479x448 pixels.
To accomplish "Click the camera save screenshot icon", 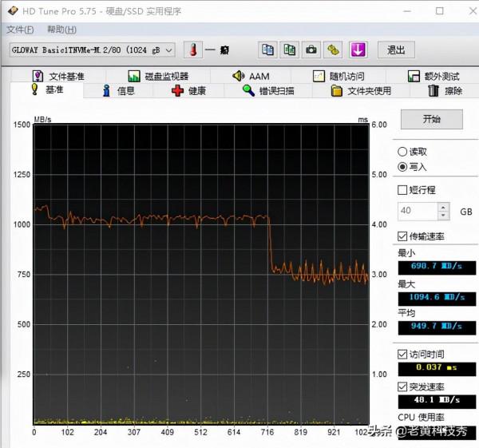I will click(311, 50).
